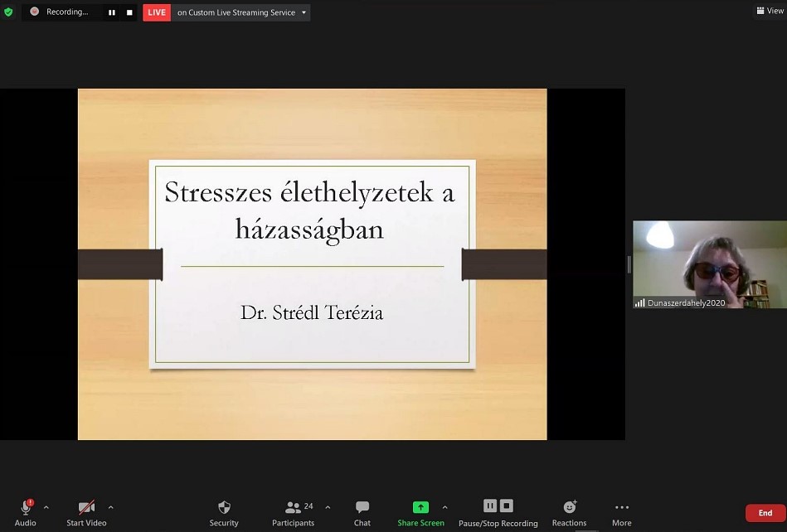Select the Dunaszerdahely2020 participant video thumbnail
The width and height of the screenshot is (787, 532).
click(x=709, y=264)
